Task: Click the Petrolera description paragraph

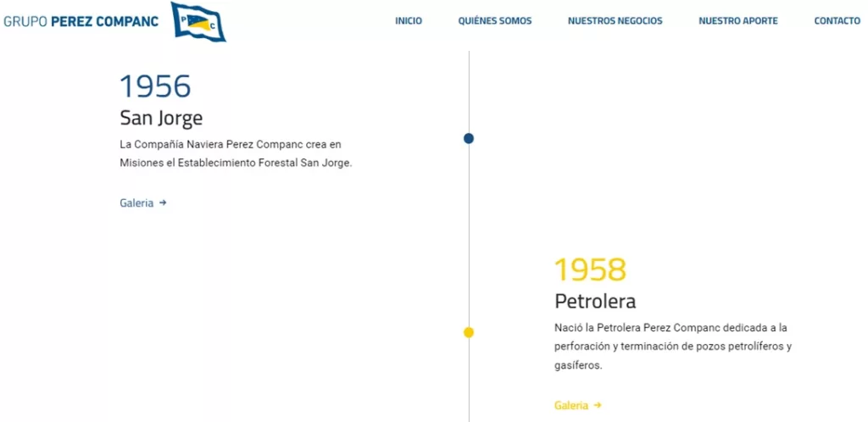Action: (673, 347)
